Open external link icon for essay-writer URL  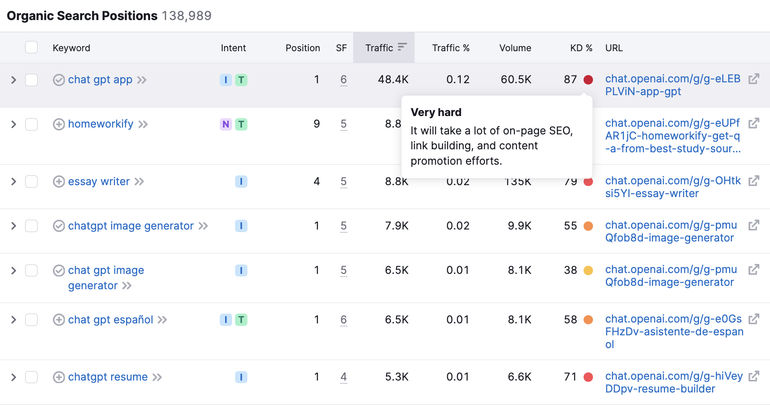click(x=753, y=181)
